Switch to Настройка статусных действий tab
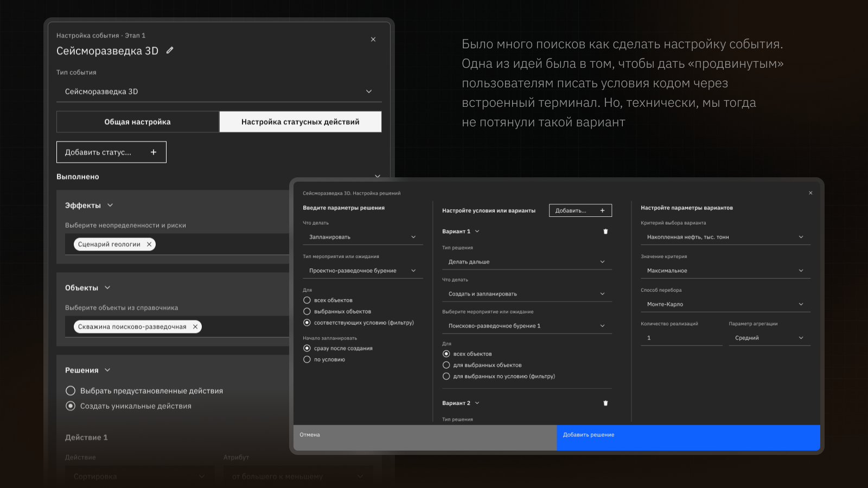868x488 pixels. pos(301,122)
